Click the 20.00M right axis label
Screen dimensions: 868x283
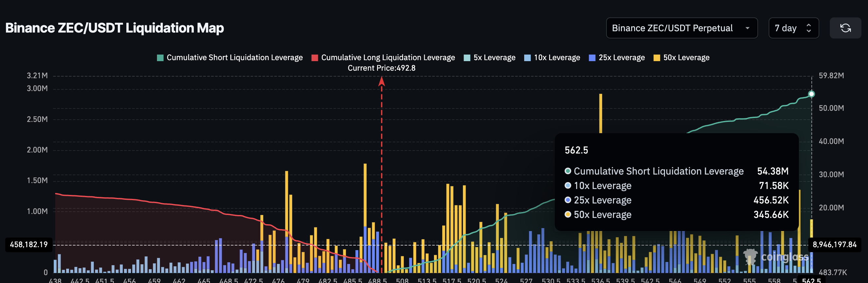831,208
